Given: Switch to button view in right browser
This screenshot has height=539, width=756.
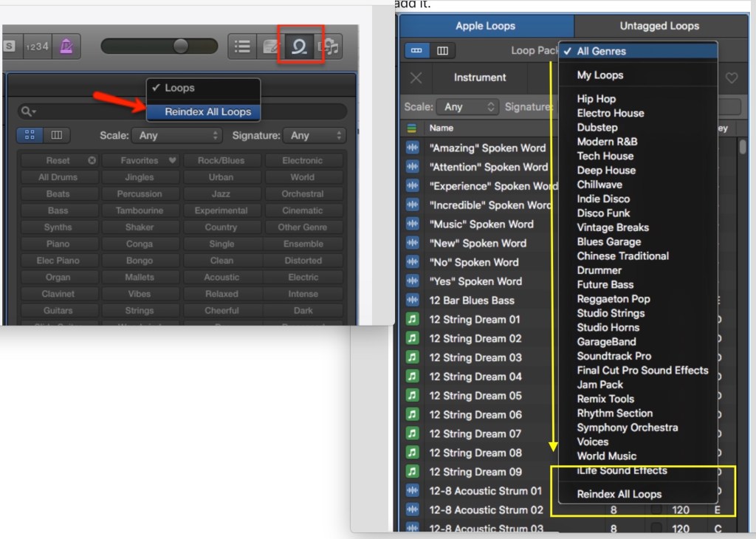Looking at the screenshot, I should pyautogui.click(x=416, y=51).
